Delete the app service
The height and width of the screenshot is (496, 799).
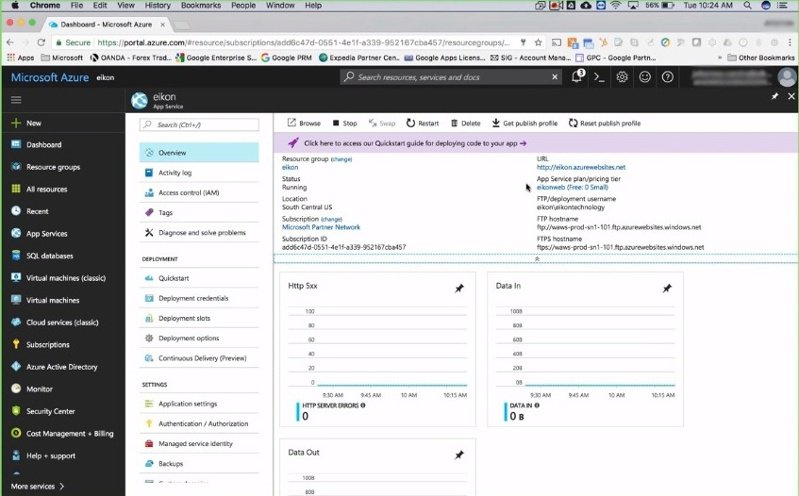(466, 123)
